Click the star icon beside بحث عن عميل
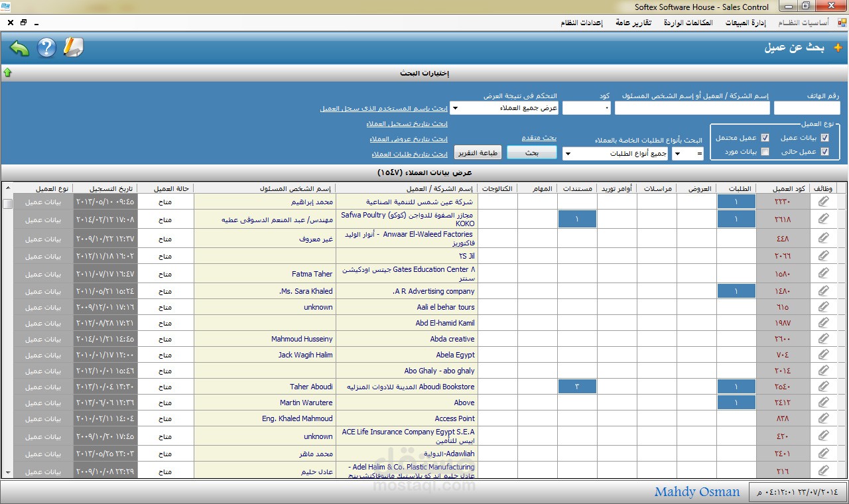 [x=838, y=48]
